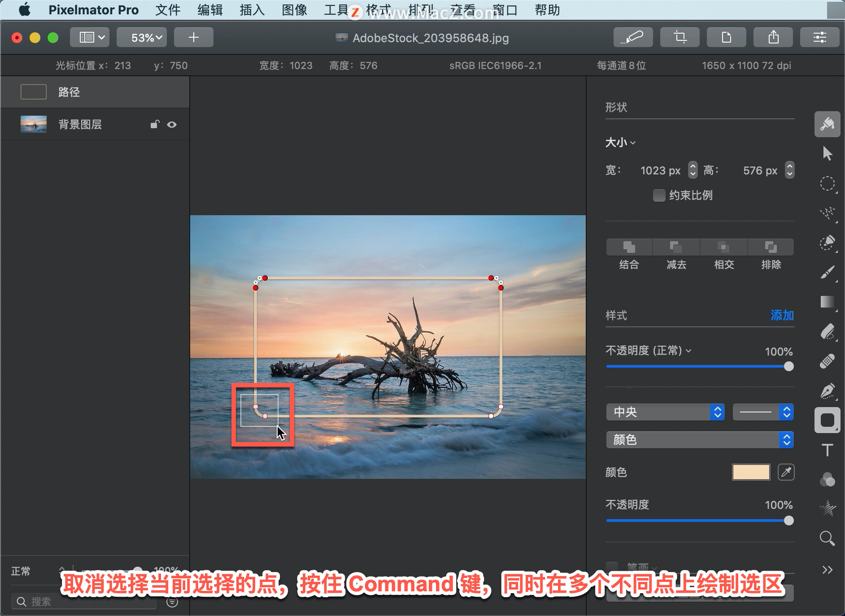
Task: Enable the 约束比例 checkbox
Action: (x=659, y=195)
